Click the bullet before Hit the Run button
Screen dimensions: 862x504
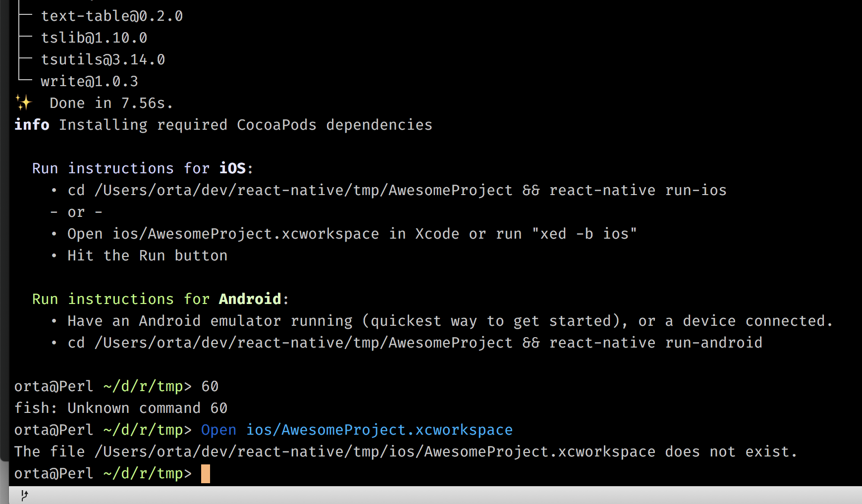coord(54,255)
